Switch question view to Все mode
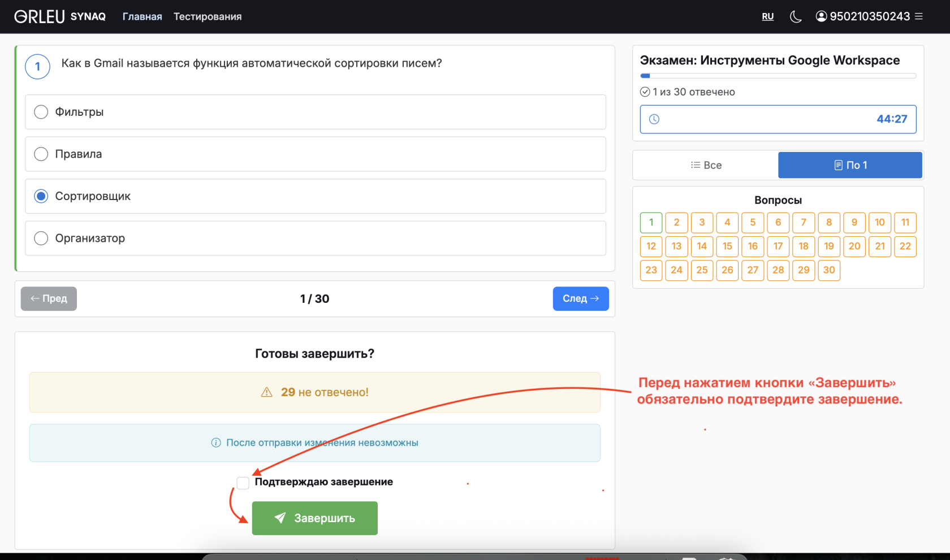The width and height of the screenshot is (950, 560). pos(705,165)
